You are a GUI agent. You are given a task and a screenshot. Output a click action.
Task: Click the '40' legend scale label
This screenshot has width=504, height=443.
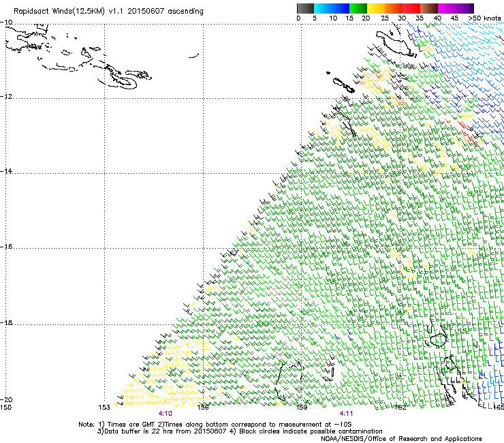pos(437,18)
